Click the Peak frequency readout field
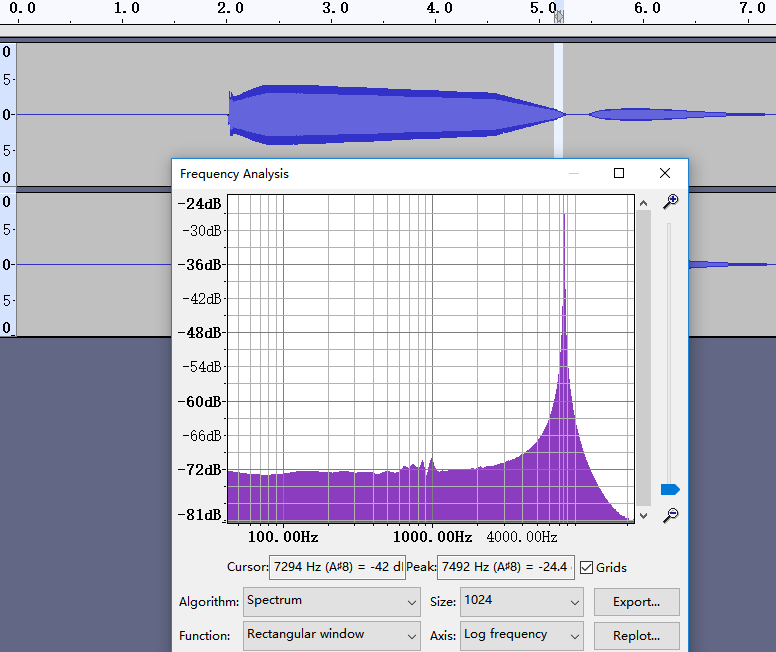This screenshot has width=776, height=652. (x=506, y=567)
